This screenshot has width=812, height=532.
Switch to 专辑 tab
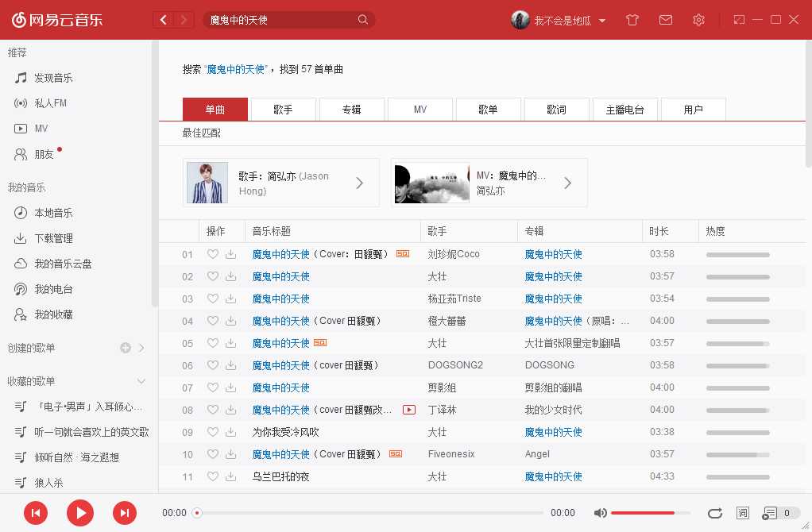point(352,110)
